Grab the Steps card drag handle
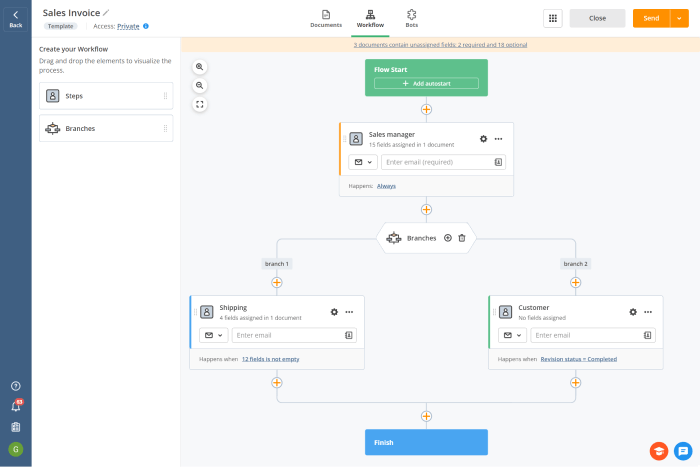The image size is (700, 467). [x=165, y=96]
